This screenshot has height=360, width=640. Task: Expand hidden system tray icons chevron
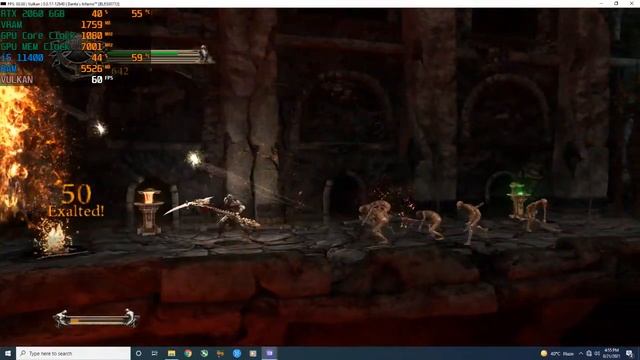581,353
